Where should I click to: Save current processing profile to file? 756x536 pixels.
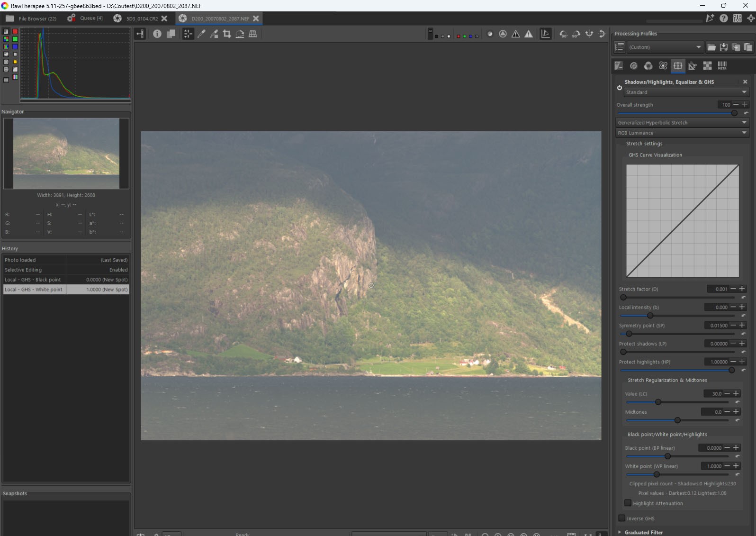723,47
